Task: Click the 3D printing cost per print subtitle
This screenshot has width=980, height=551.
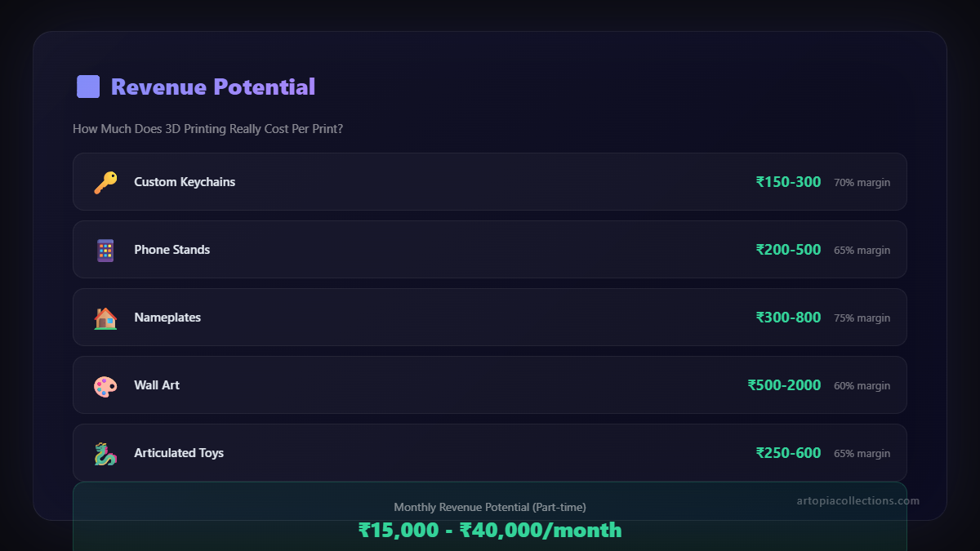Action: [207, 129]
